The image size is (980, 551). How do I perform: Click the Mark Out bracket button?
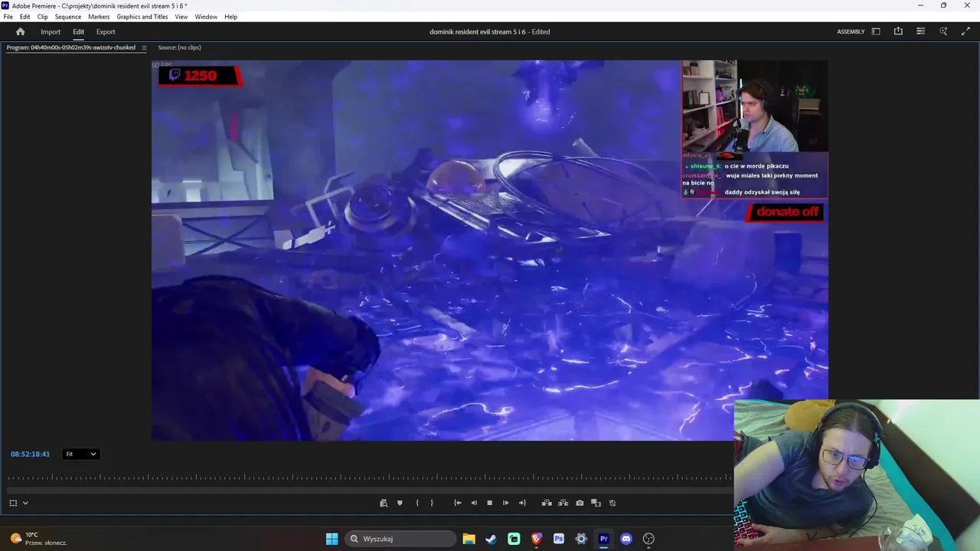(x=432, y=503)
